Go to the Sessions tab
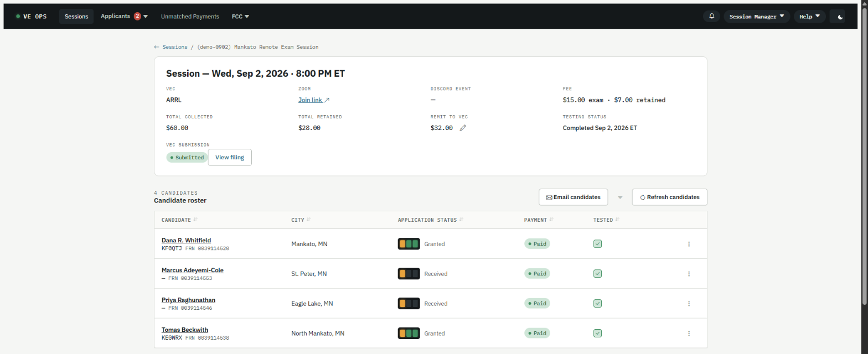868x354 pixels. click(76, 17)
